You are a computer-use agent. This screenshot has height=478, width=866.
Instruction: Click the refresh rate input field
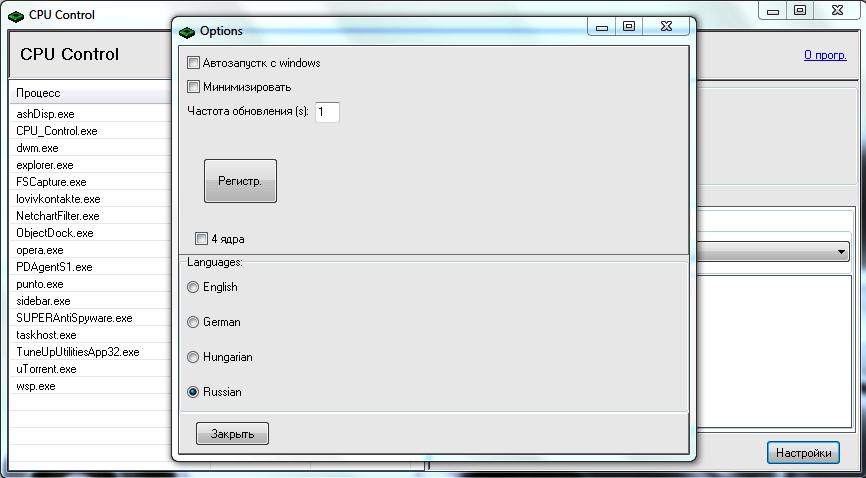click(328, 112)
